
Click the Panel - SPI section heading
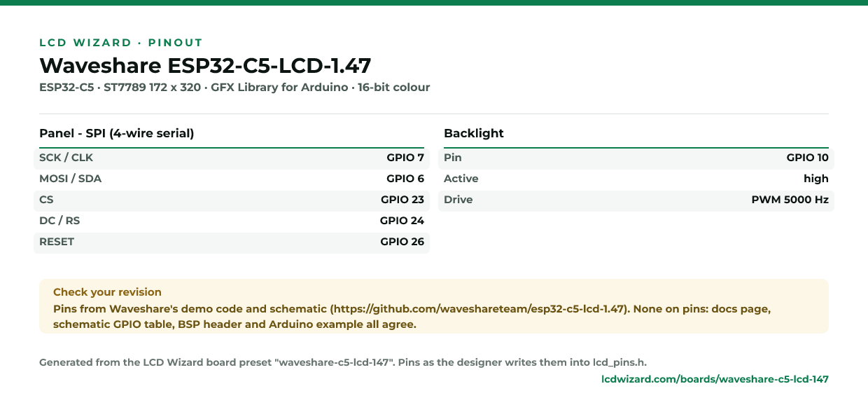[x=117, y=133]
